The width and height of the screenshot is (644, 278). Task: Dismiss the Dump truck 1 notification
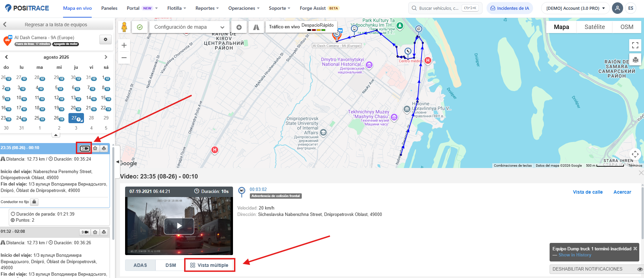[x=635, y=249]
